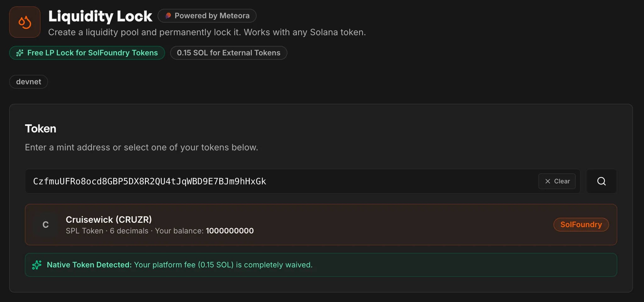Click the Clear button text
Image resolution: width=644 pixels, height=302 pixels.
562,181
